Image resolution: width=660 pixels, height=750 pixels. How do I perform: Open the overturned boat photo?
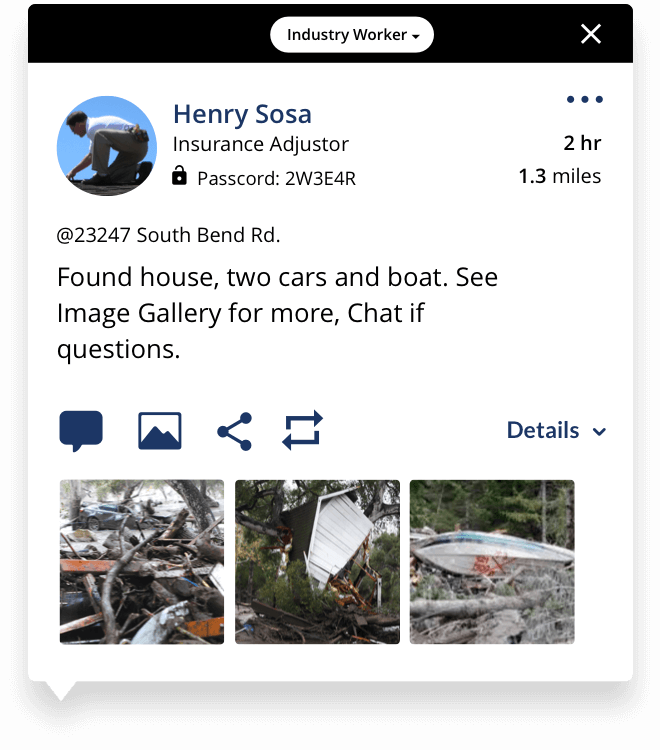tap(492, 562)
